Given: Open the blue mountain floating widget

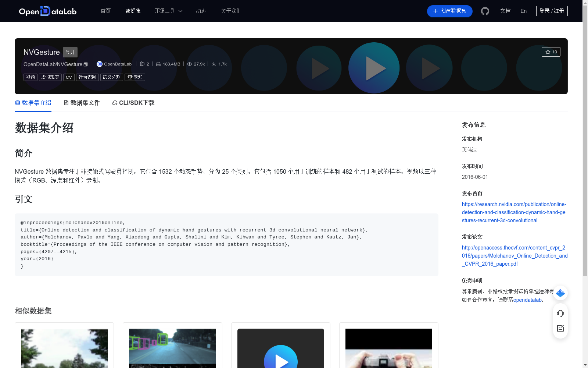Looking at the screenshot, I should click(560, 293).
